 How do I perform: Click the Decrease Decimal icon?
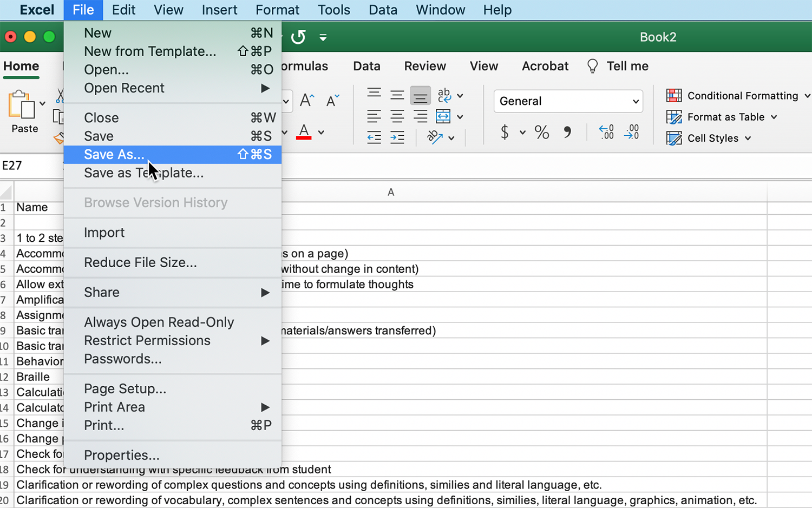pyautogui.click(x=631, y=132)
